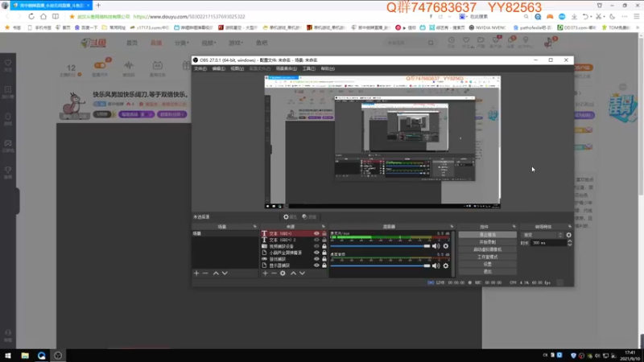The width and height of the screenshot is (644, 362).
Task: Pop out the Audio Mixer dock panel
Action: [452, 227]
